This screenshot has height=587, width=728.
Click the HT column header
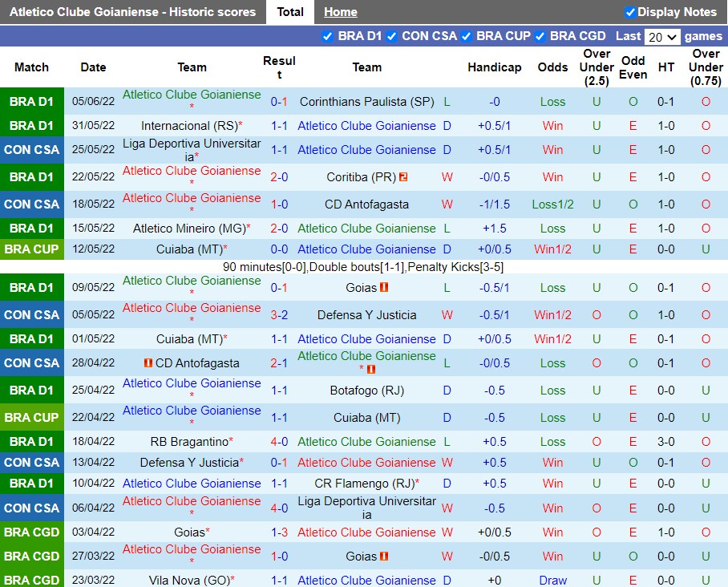tap(665, 67)
